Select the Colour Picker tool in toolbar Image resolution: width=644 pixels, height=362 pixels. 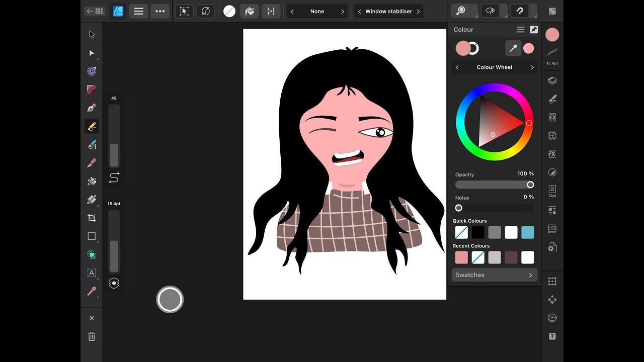[x=92, y=291]
